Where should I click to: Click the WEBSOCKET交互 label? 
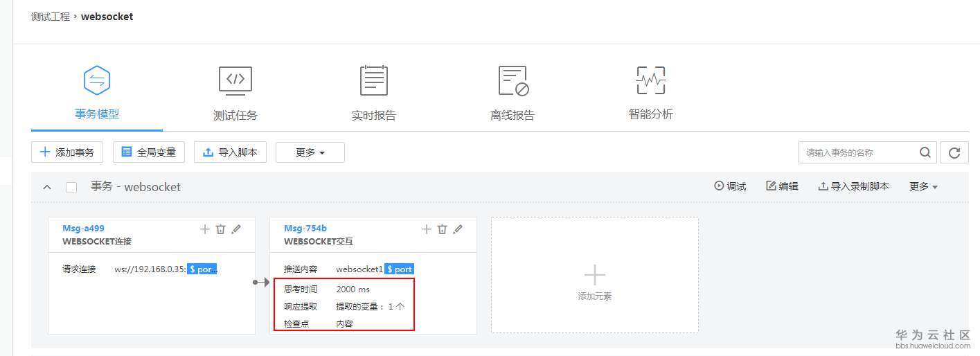(319, 242)
